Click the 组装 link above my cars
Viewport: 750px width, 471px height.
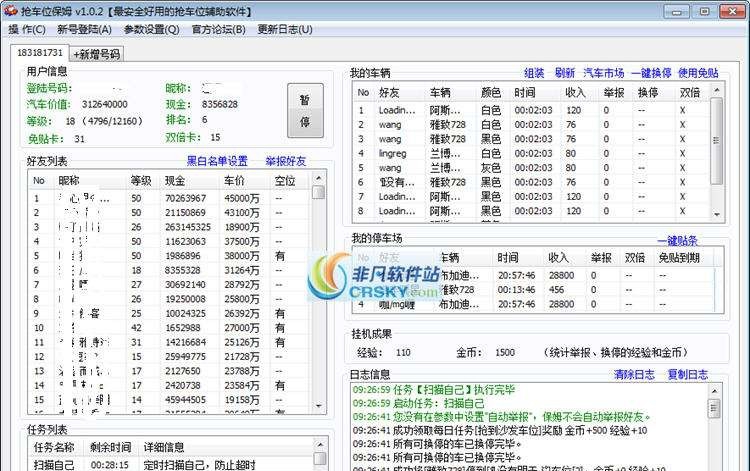[x=534, y=74]
